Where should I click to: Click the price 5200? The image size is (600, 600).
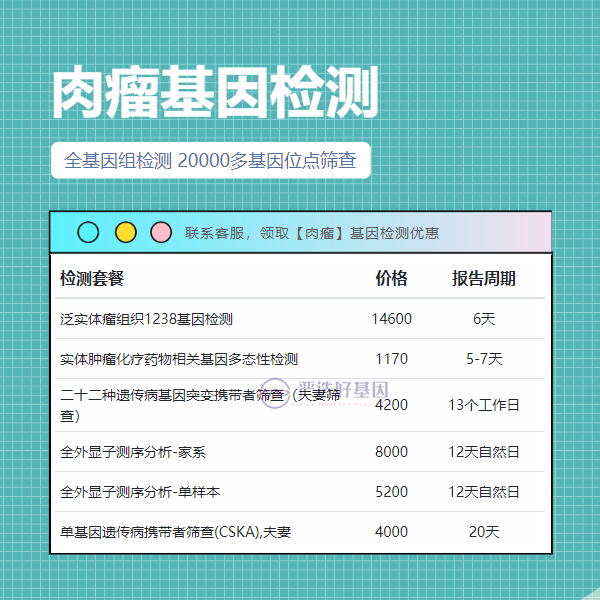[391, 492]
